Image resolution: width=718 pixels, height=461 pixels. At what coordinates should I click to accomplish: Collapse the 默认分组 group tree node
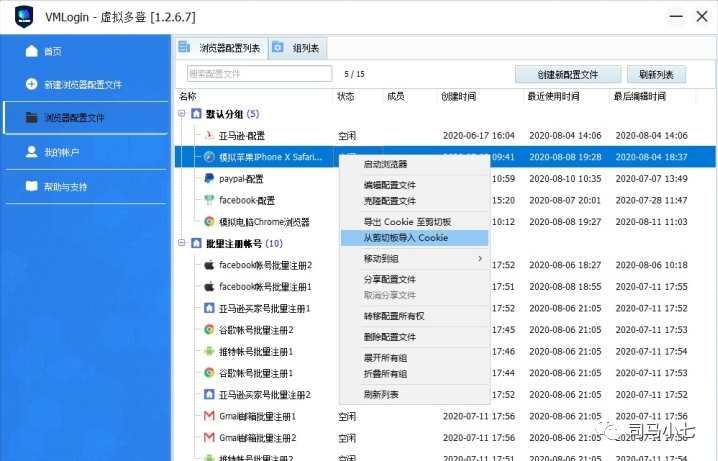(x=181, y=114)
